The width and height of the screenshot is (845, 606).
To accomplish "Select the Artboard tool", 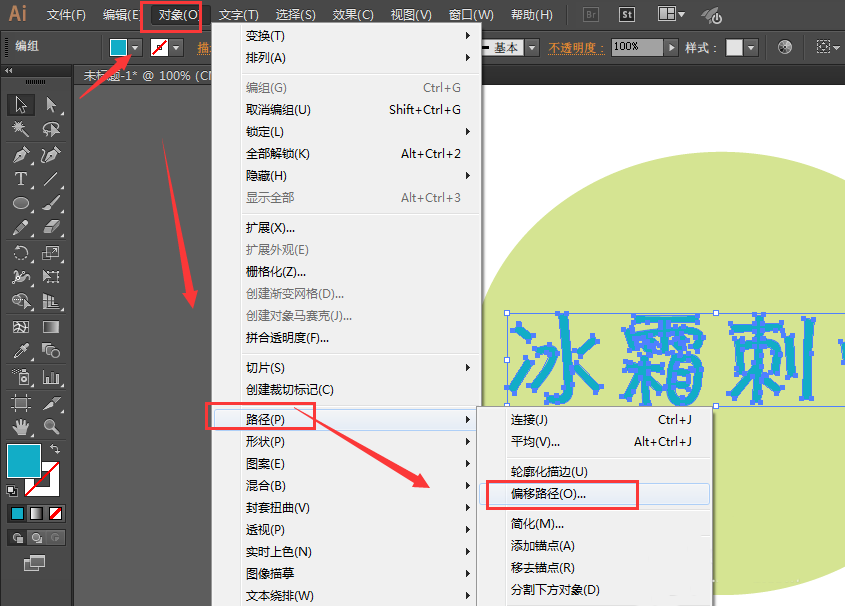I will point(20,402).
